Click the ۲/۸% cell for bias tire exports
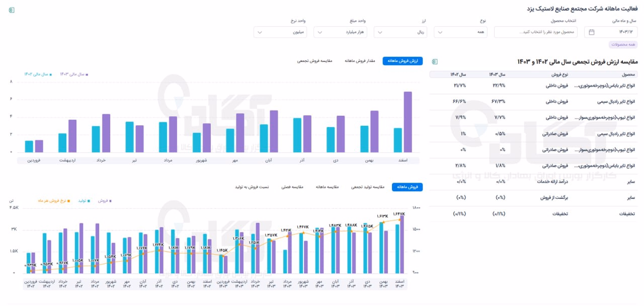644x306 pixels. [461, 166]
